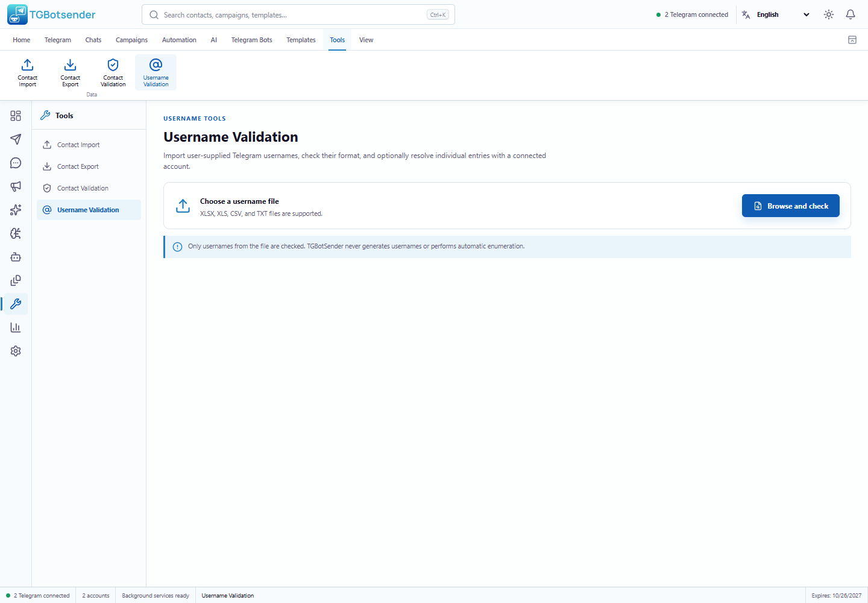868x603 pixels.
Task: Open Contact Validation shield in the ribbon
Action: coord(113,72)
